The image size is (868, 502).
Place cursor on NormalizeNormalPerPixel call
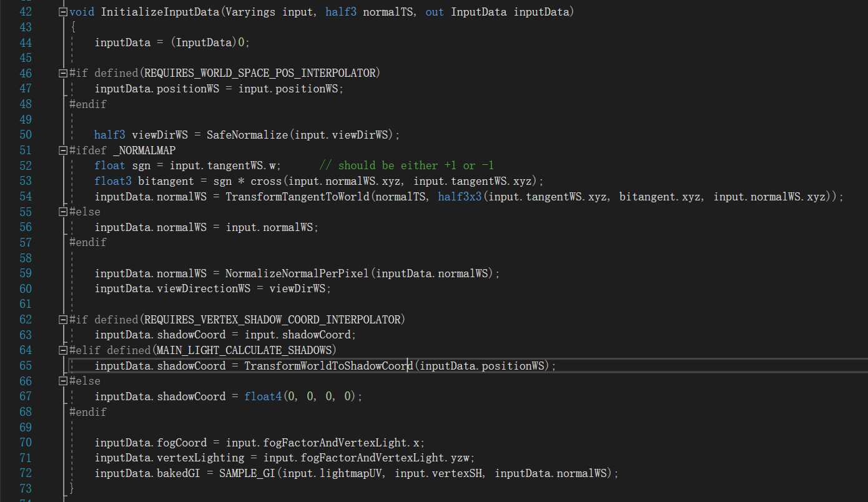297,273
